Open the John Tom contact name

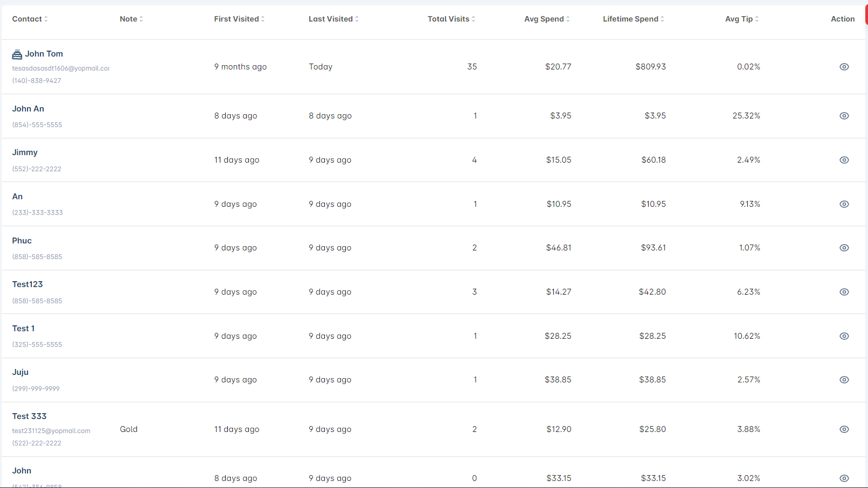(44, 54)
